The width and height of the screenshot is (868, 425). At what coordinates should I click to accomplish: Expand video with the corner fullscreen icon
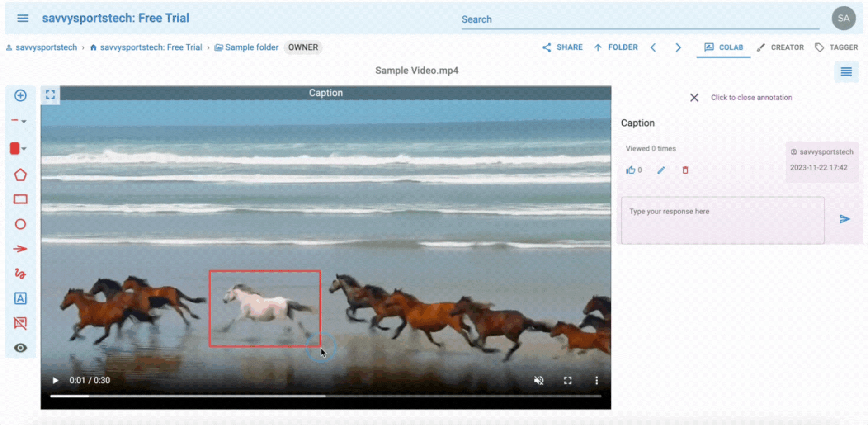[x=50, y=94]
